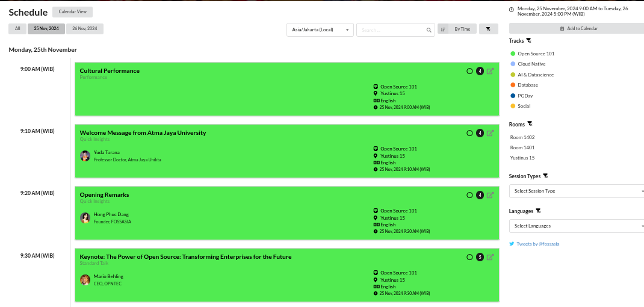Screen dimensions: 644x307
Task: Expand the Select Session Type dropdown
Action: pyautogui.click(x=576, y=191)
